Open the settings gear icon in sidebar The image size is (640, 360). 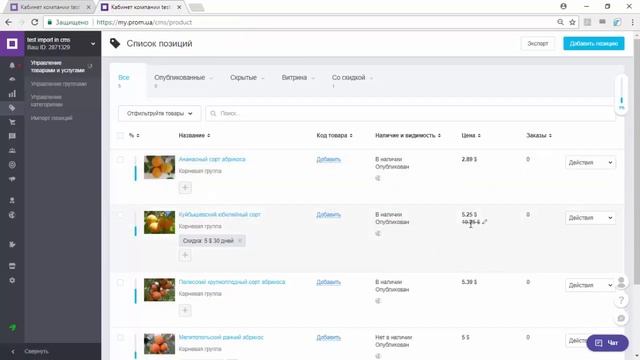(x=12, y=280)
